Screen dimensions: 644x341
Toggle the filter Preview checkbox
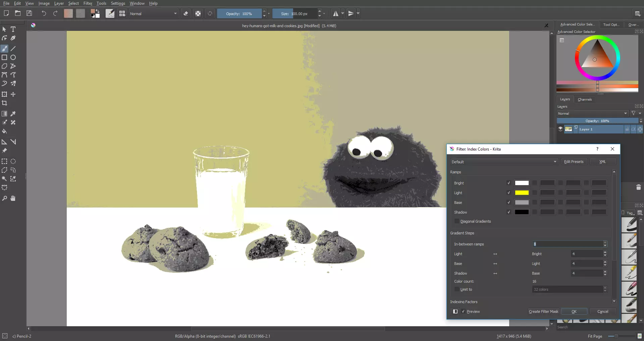click(x=463, y=311)
